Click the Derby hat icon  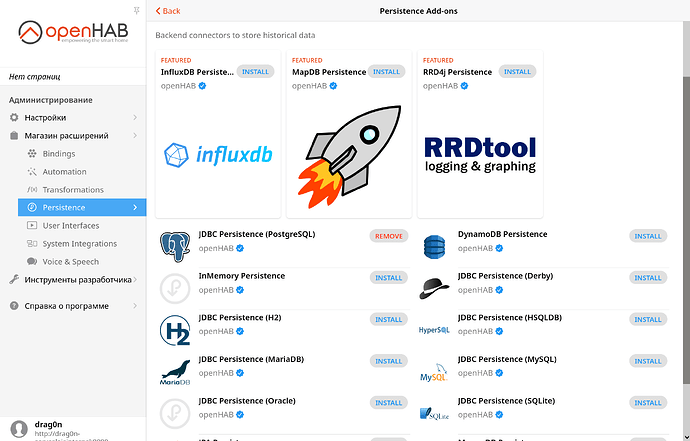434,289
